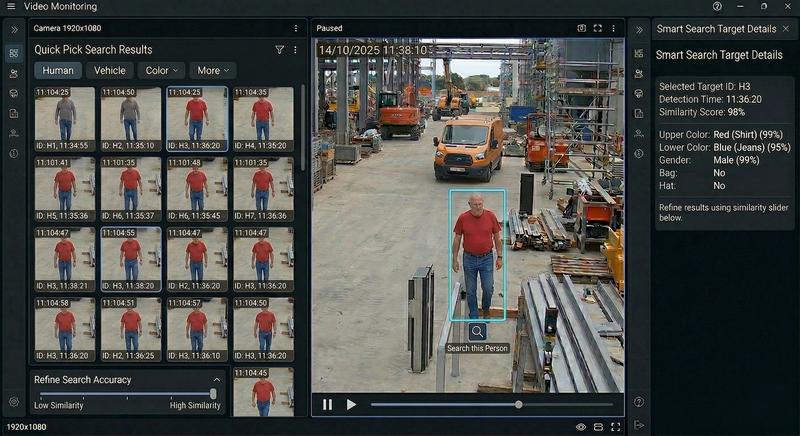
Task: Click the Search this Person label
Action: (x=478, y=348)
